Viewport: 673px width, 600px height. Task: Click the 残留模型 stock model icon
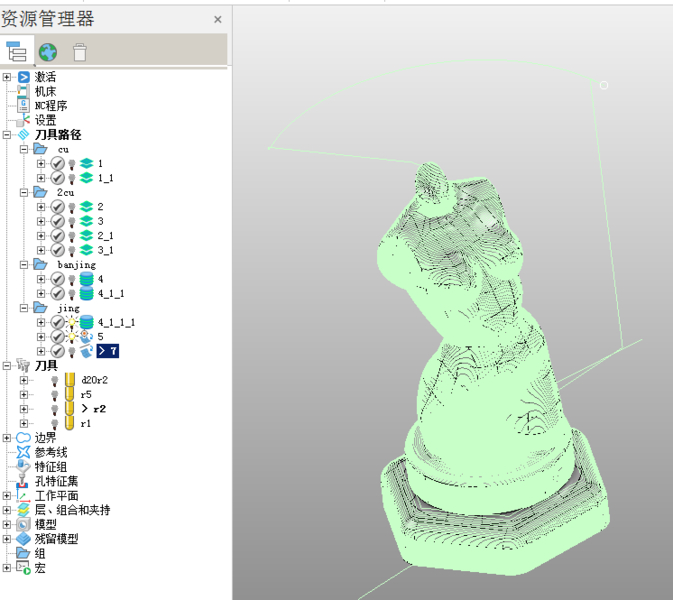[23, 539]
